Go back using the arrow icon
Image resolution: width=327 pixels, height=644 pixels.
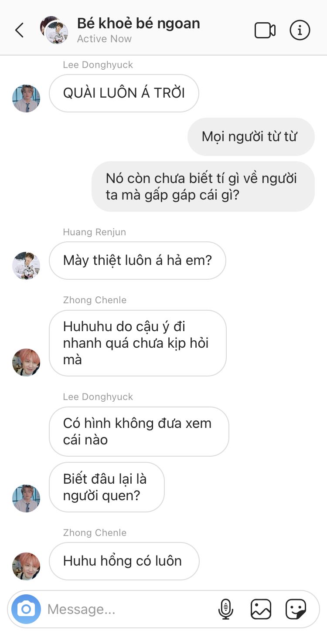point(19,30)
